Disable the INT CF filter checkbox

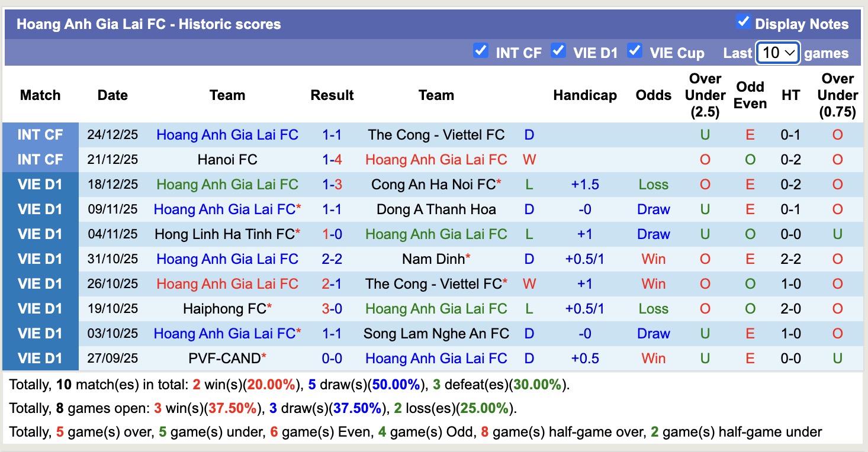pyautogui.click(x=481, y=52)
